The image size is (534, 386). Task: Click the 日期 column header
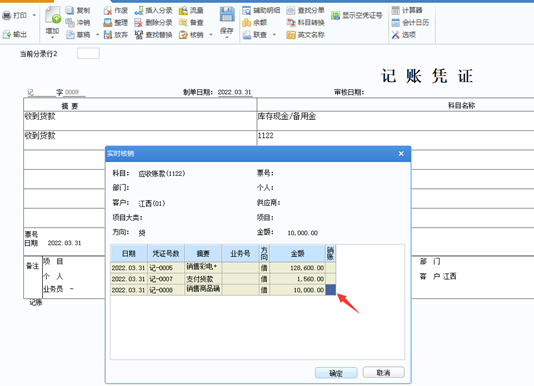click(129, 253)
